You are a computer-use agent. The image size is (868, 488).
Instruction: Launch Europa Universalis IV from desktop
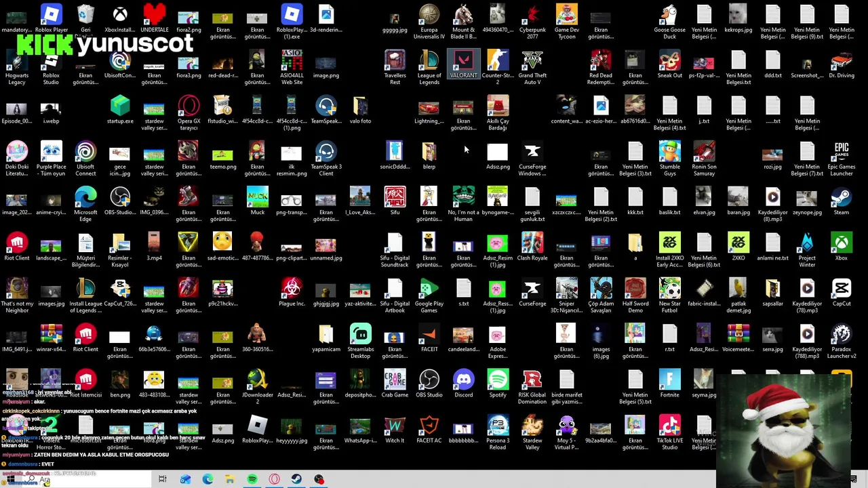(429, 22)
